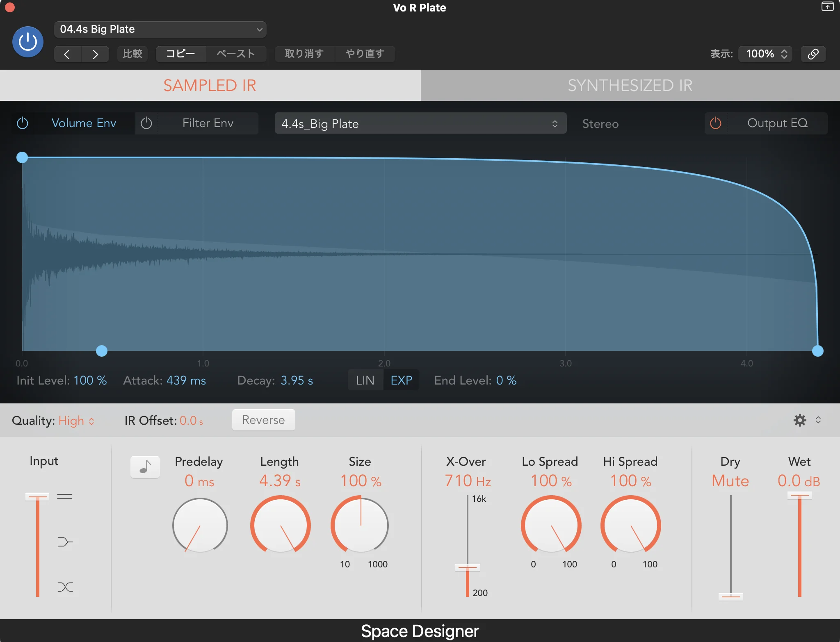Screen dimensions: 840x642
Task: Enable the Filter Env power button
Action: (x=146, y=123)
